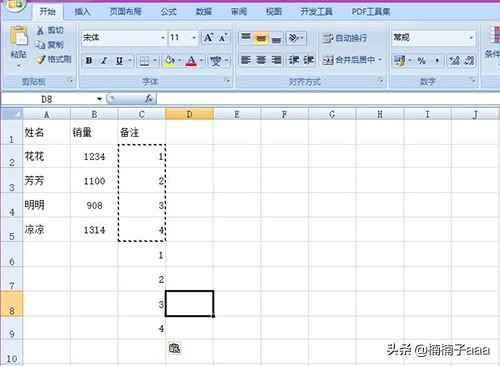The height and width of the screenshot is (366, 500).
Task: Click the 复制 (Copy) button
Action: (x=49, y=45)
